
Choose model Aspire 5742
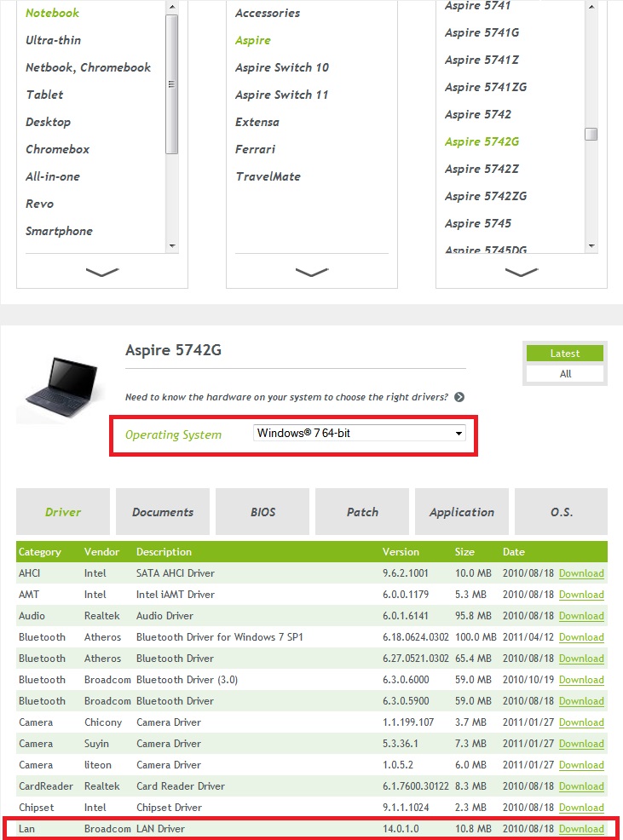(478, 115)
